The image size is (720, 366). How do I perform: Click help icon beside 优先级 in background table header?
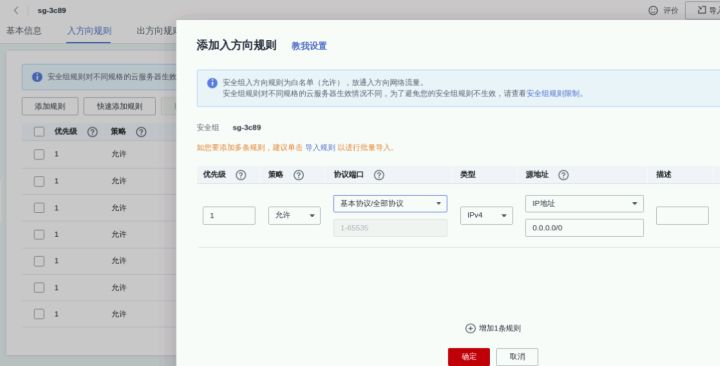point(92,132)
